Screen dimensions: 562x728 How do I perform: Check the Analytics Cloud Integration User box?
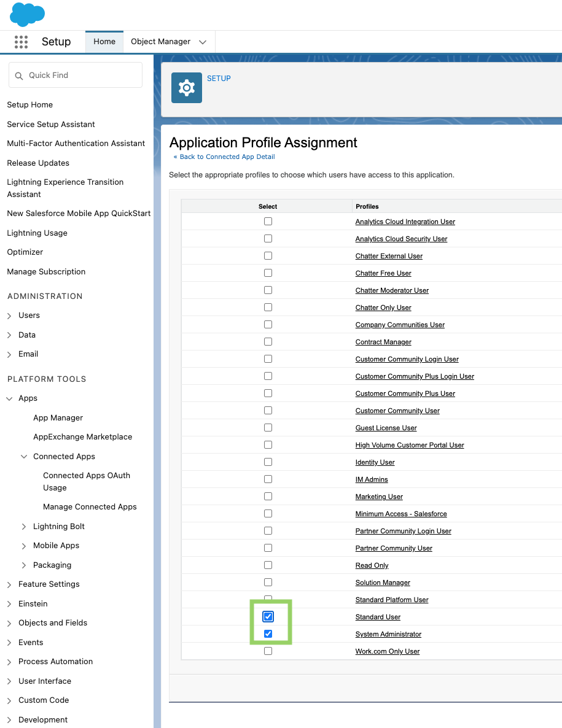[x=268, y=222]
